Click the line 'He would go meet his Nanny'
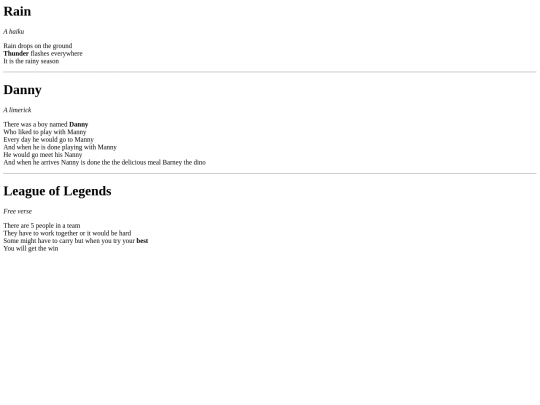Viewport: 540px width, 405px height. pyautogui.click(x=43, y=155)
